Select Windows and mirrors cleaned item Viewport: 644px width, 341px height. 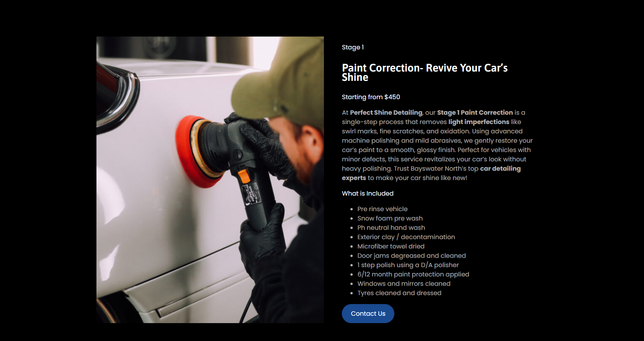coord(404,284)
